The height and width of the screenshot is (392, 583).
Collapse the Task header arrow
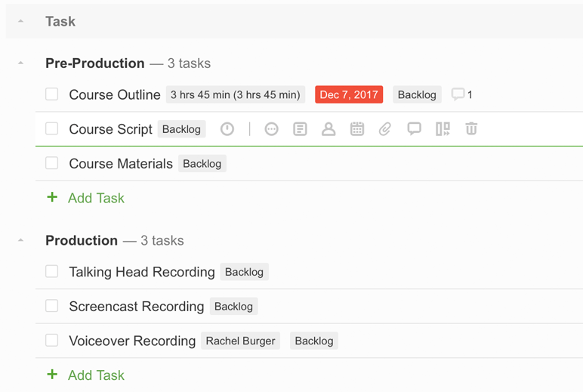click(21, 21)
